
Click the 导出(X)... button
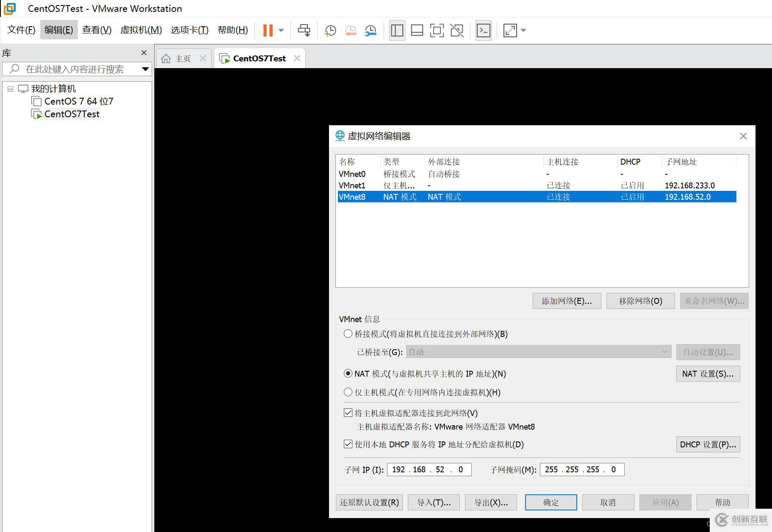(491, 502)
